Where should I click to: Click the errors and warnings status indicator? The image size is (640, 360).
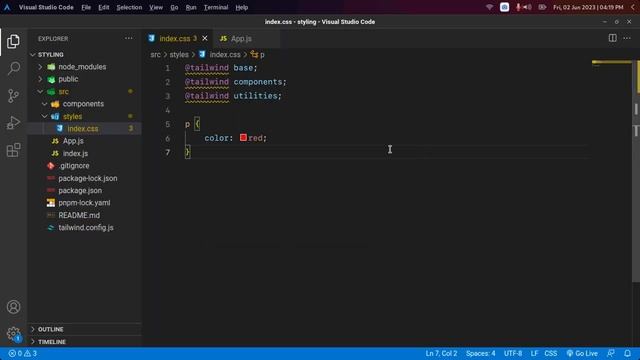pos(23,353)
